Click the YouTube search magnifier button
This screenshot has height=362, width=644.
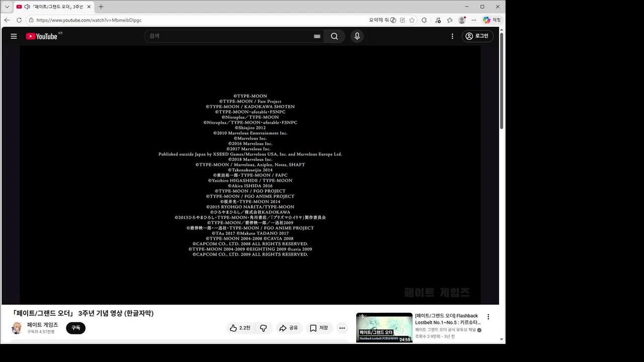[x=335, y=36]
